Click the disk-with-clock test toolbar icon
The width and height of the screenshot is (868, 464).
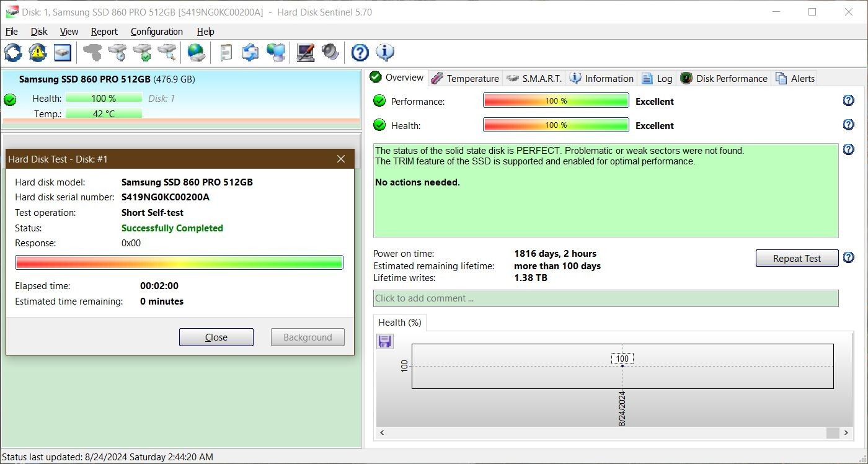point(117,53)
